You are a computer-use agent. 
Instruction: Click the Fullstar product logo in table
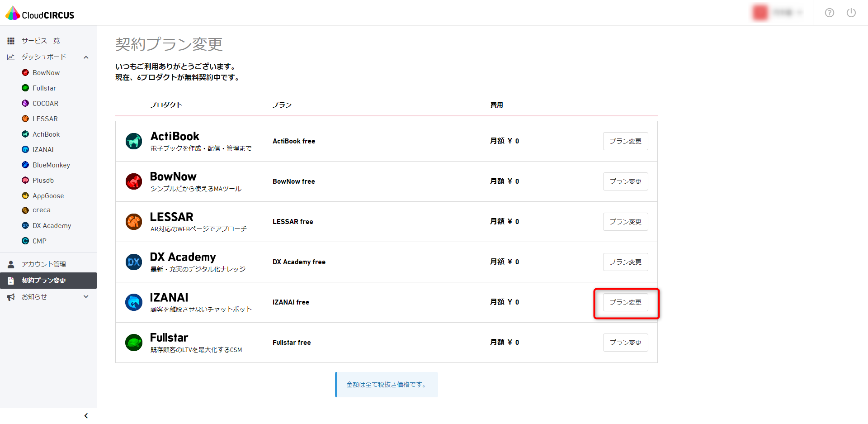pyautogui.click(x=134, y=343)
